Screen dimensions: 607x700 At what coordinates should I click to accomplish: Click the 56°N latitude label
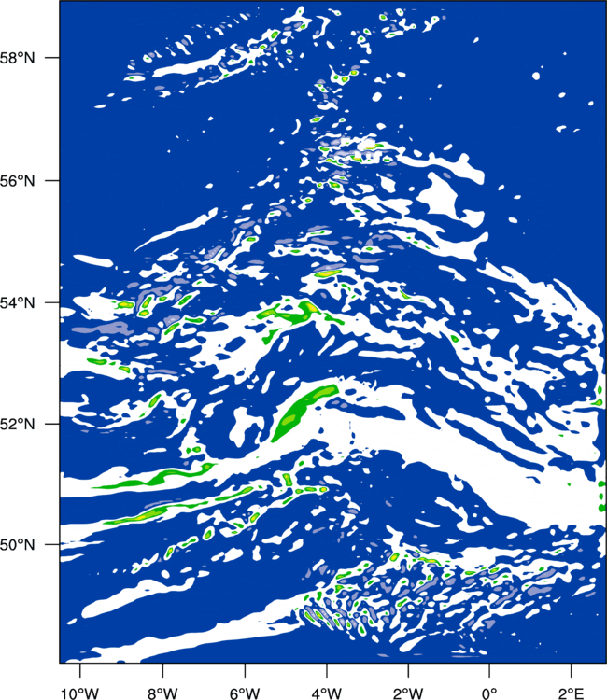tap(17, 181)
